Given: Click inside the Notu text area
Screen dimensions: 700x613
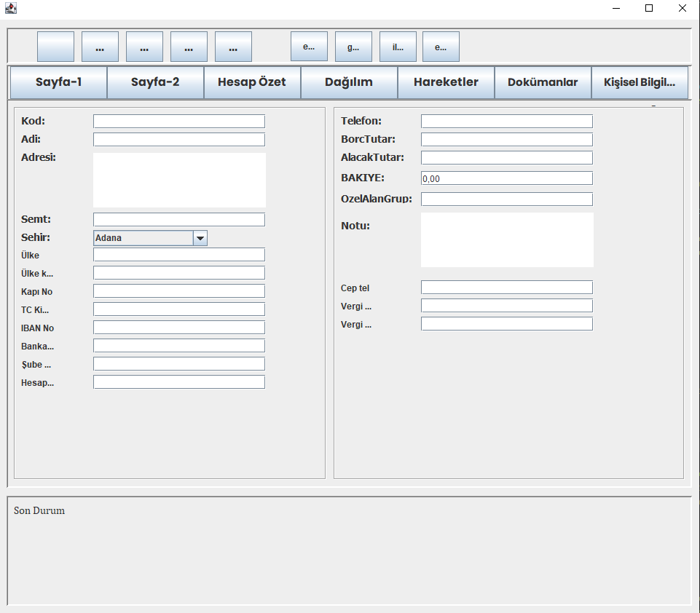Looking at the screenshot, I should (507, 240).
